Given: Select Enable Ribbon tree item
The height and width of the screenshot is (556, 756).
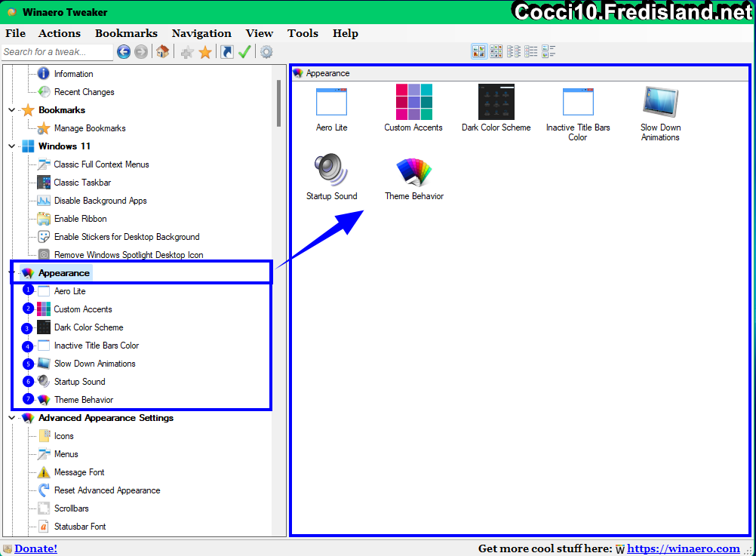Looking at the screenshot, I should [x=81, y=219].
